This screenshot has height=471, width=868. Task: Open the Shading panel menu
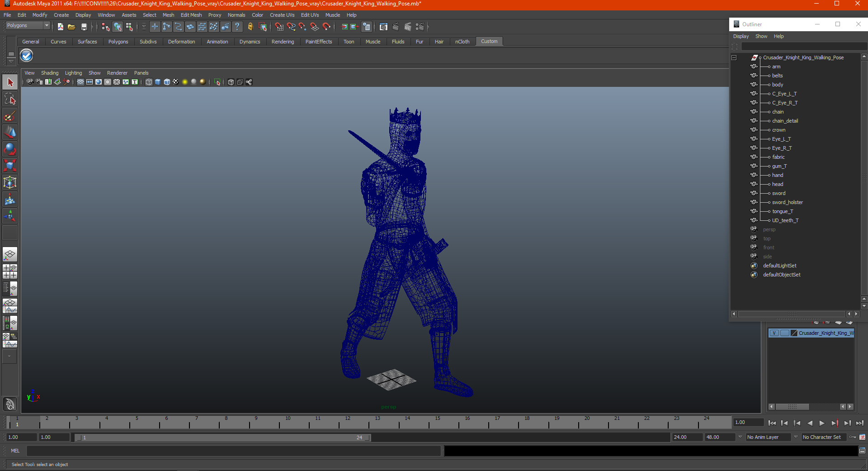50,73
